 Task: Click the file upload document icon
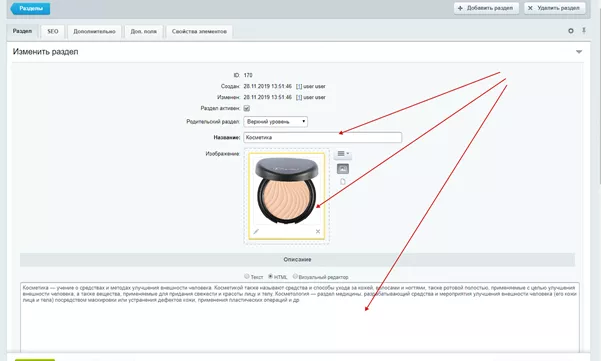(343, 182)
